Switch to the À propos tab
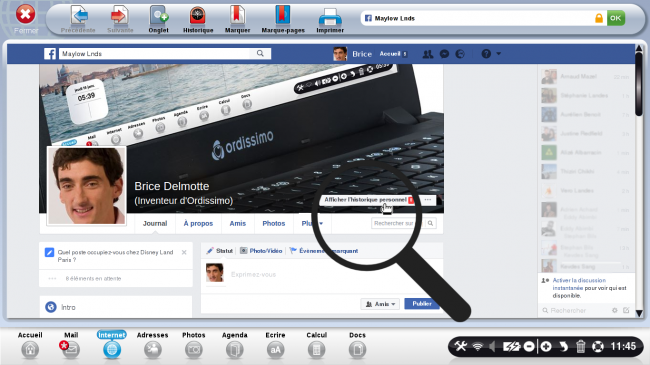The image size is (650, 365). tap(198, 223)
